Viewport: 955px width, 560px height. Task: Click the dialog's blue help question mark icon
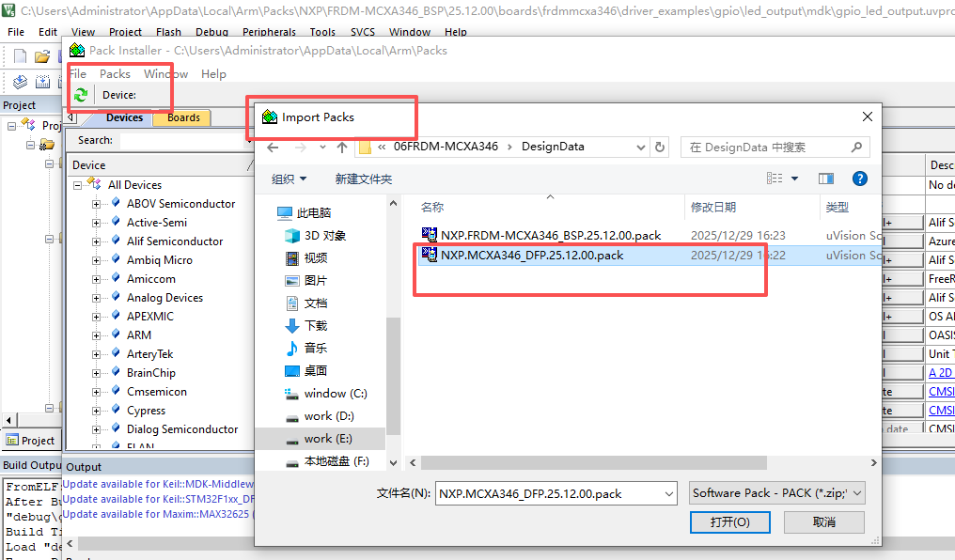[859, 179]
